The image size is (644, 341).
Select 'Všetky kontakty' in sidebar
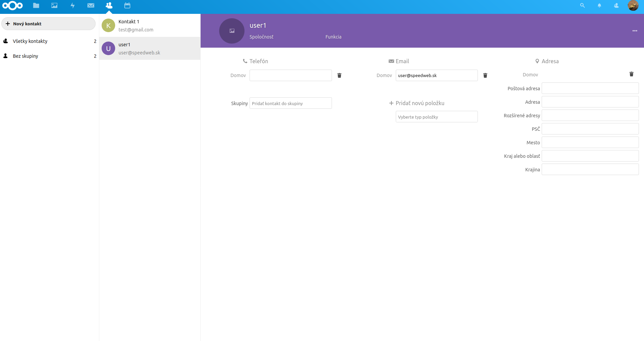pyautogui.click(x=30, y=41)
